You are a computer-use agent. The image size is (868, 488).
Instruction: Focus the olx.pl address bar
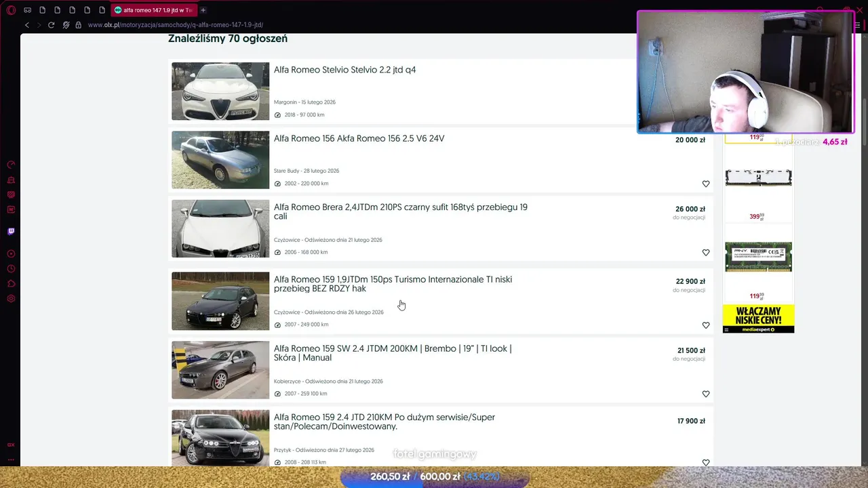176,25
